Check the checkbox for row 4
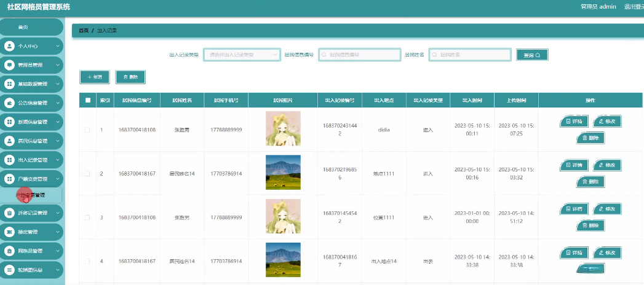Image resolution: width=644 pixels, height=285 pixels. click(x=87, y=261)
